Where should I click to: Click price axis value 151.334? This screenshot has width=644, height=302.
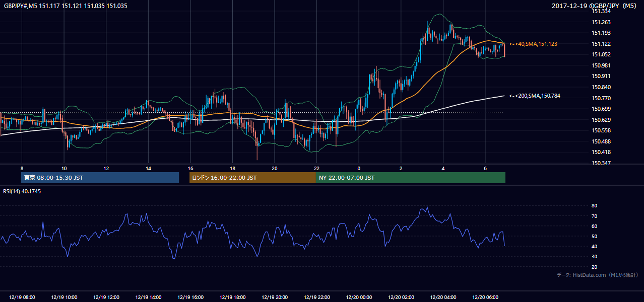pyautogui.click(x=601, y=11)
